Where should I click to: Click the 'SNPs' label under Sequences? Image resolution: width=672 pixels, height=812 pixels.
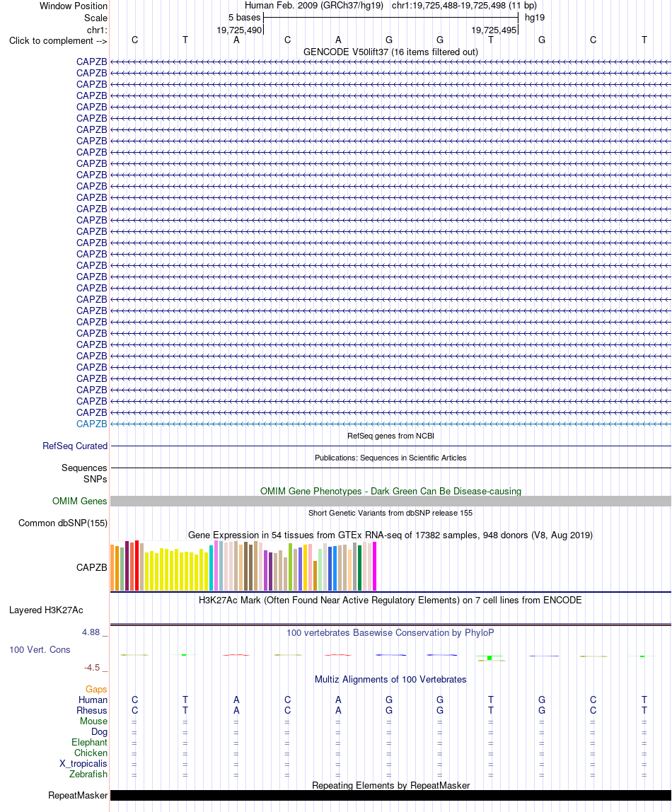(95, 479)
